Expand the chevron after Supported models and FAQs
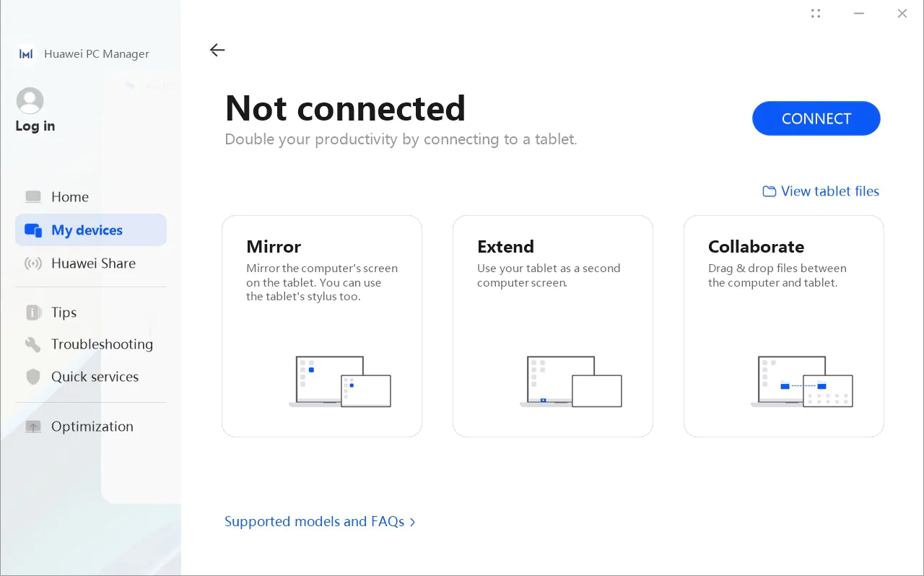Screen dimensions: 924x576 413,522
